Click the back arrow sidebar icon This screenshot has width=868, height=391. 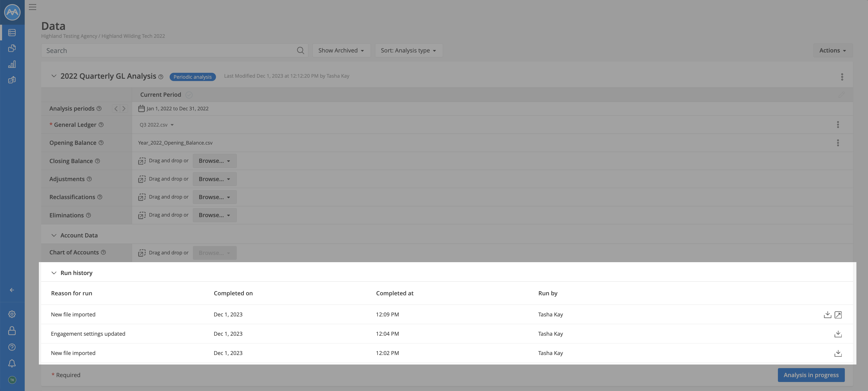pyautogui.click(x=12, y=290)
